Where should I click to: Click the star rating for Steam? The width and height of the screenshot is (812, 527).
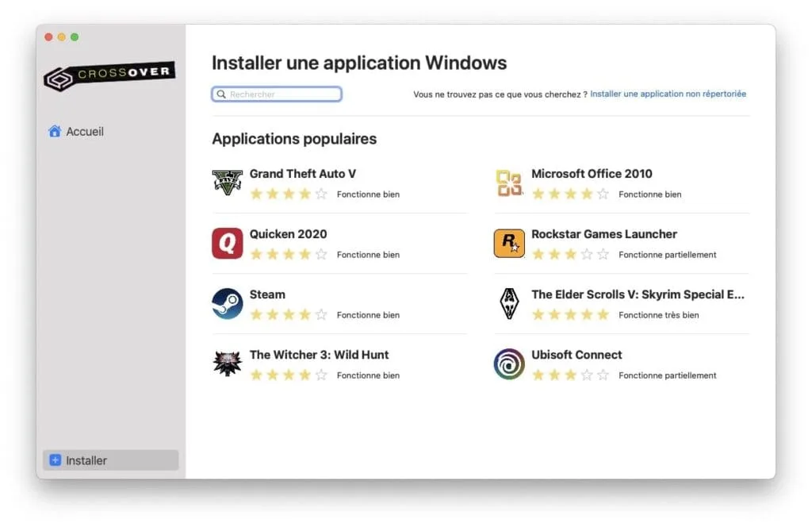(x=289, y=314)
